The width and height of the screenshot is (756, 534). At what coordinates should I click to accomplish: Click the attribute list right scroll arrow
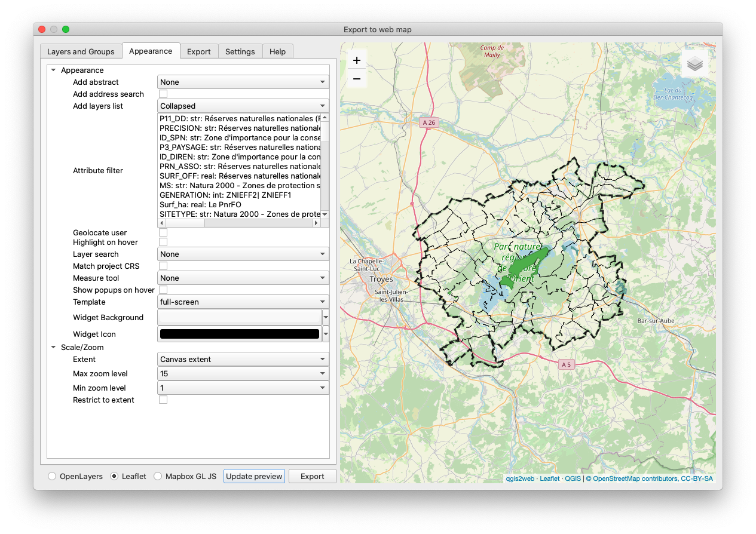coord(316,223)
